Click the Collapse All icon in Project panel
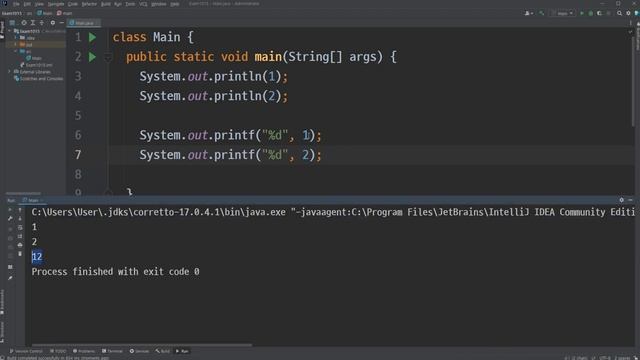 tap(42, 23)
